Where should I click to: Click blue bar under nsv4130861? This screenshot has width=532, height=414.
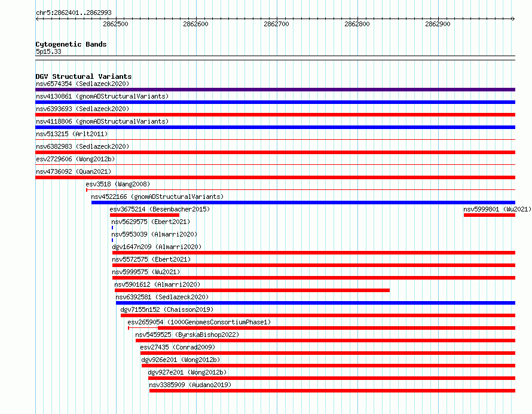(275, 102)
